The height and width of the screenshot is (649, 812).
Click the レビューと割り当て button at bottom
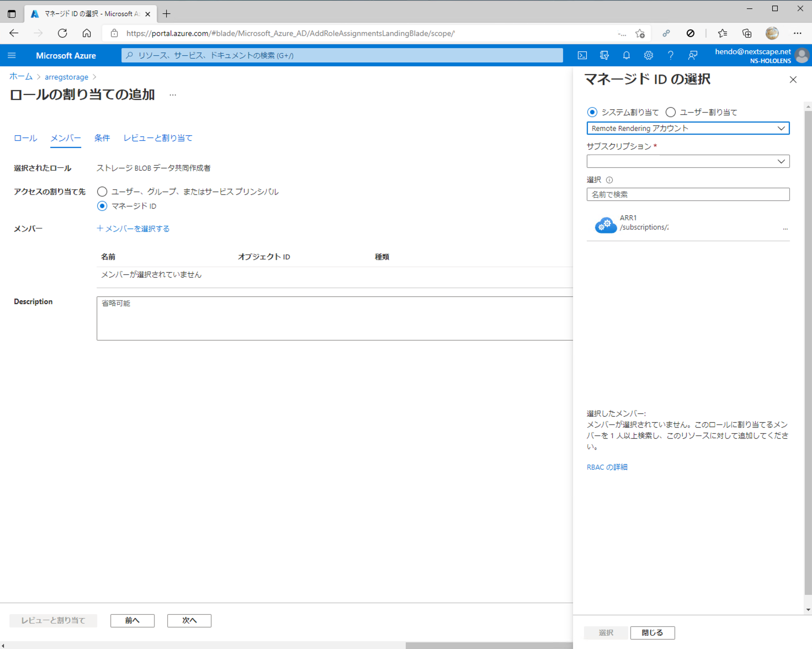coord(53,620)
